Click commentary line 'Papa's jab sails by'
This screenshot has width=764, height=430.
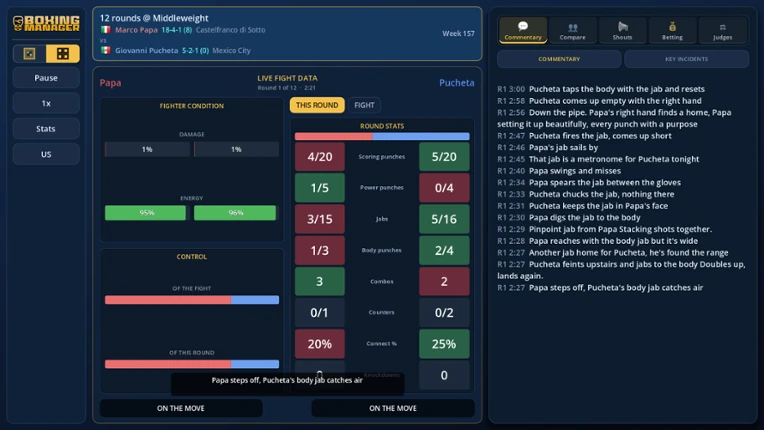click(563, 148)
